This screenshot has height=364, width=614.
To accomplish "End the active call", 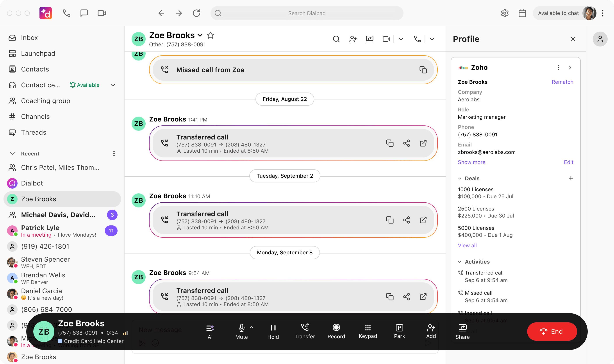I will (552, 331).
